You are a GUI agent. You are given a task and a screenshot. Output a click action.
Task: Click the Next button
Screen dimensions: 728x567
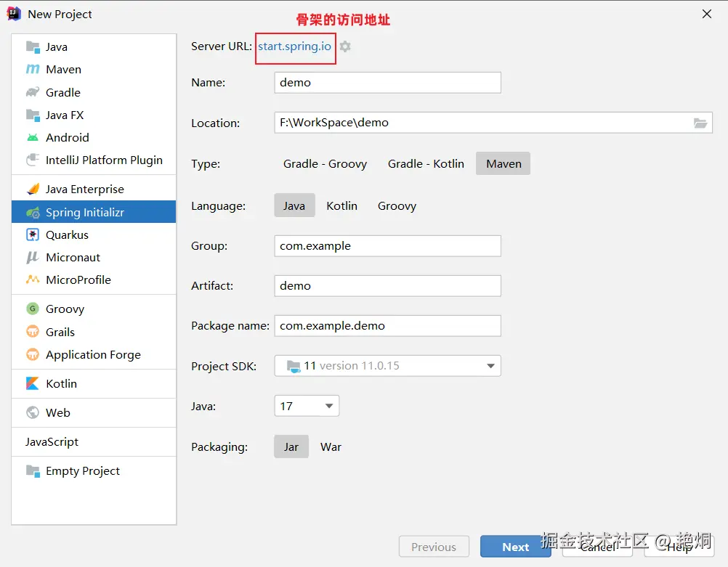(x=515, y=547)
